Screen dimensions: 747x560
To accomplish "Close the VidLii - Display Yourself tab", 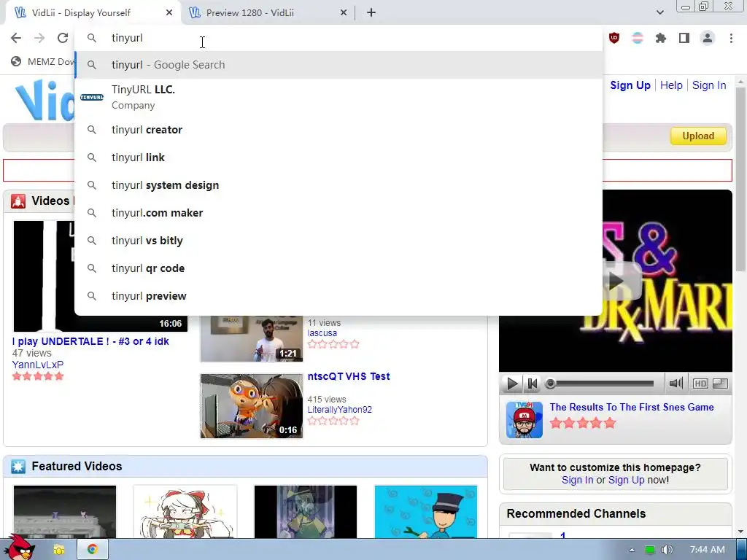I will tap(169, 13).
